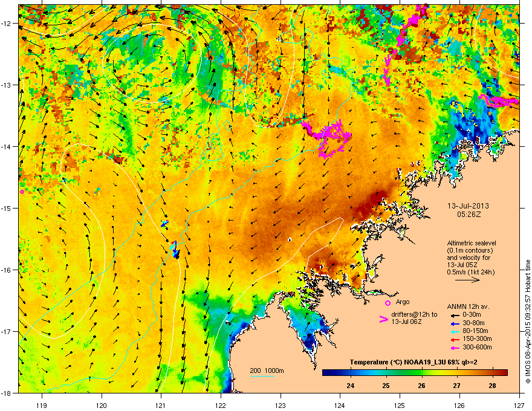Click the latitude axis label '-17'

pos(6,331)
